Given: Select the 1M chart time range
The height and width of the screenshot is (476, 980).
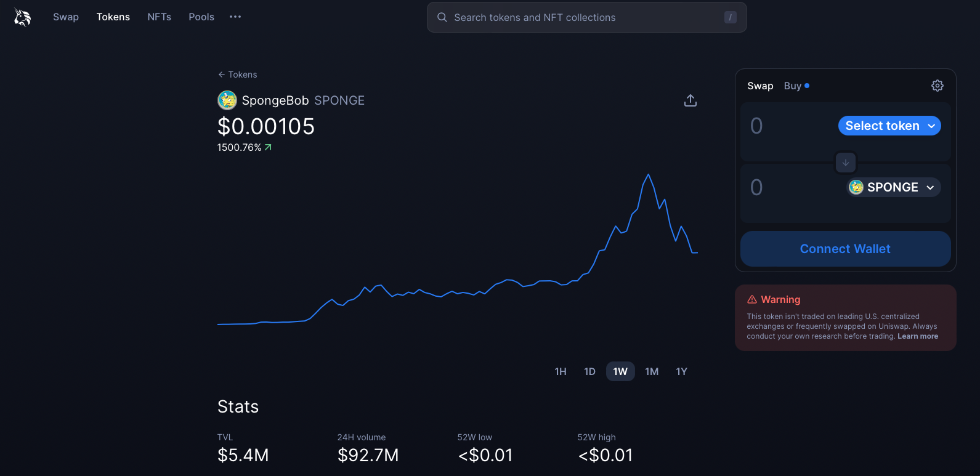Looking at the screenshot, I should coord(652,371).
